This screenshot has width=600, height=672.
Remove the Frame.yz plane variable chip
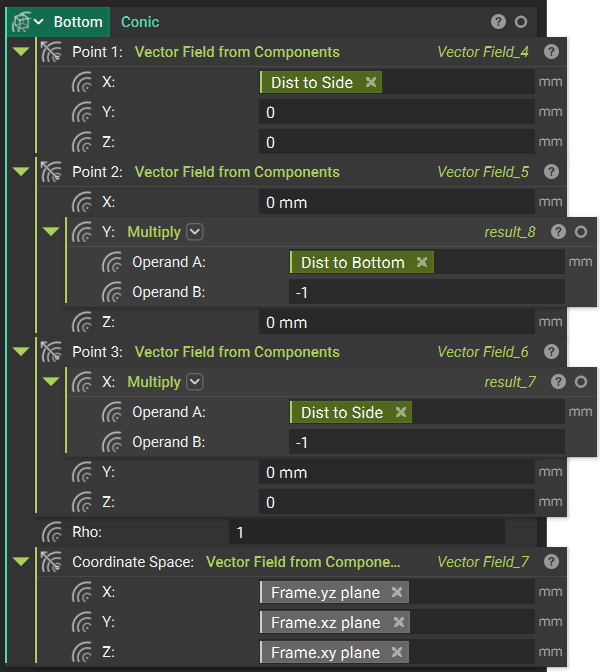(397, 593)
